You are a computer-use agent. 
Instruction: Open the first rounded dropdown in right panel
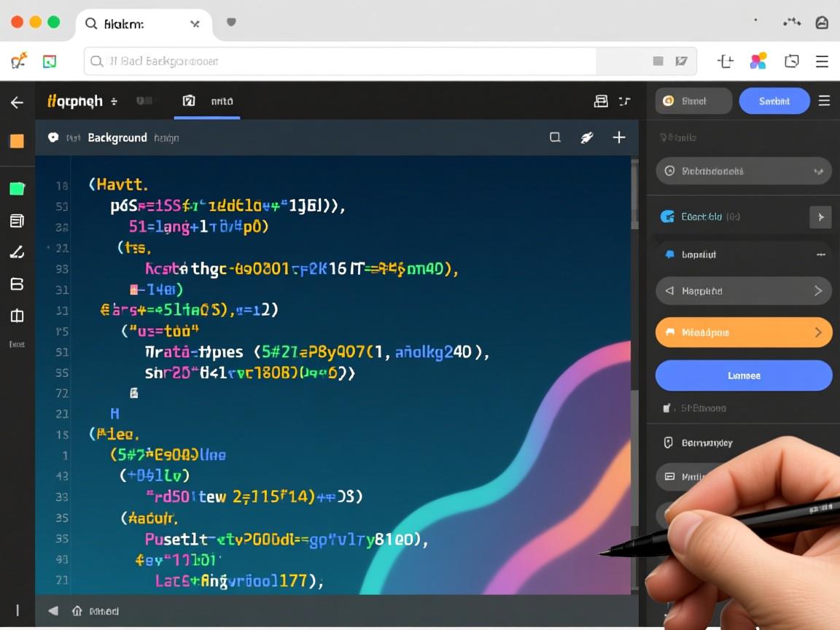[x=744, y=171]
